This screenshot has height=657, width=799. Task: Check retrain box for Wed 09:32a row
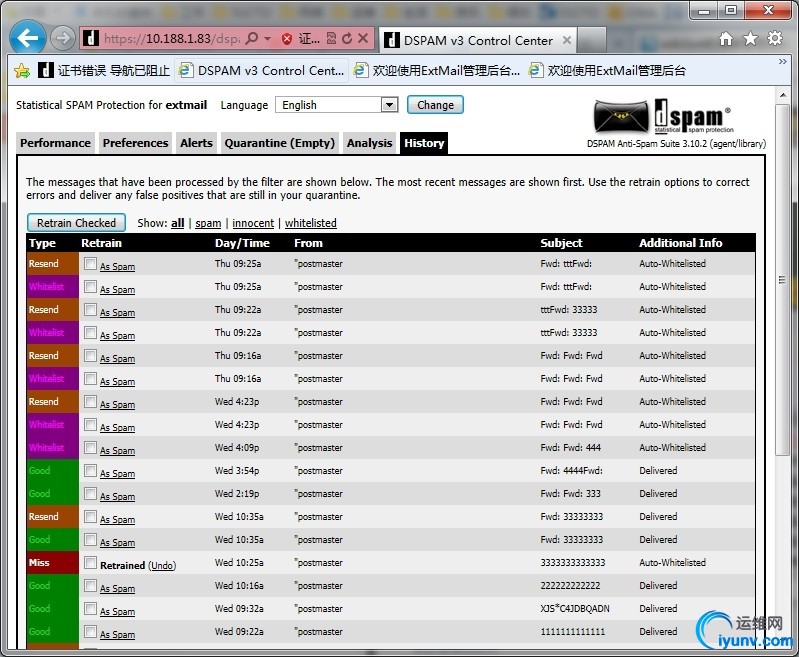[x=90, y=608]
